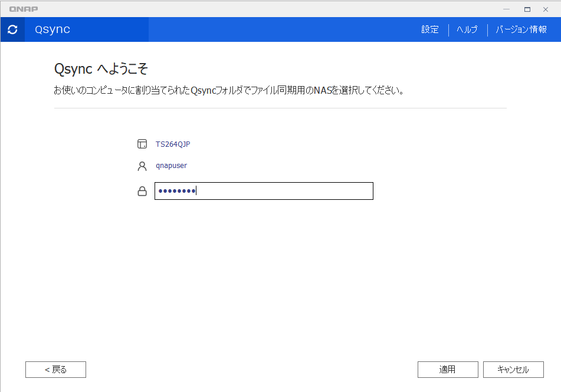The width and height of the screenshot is (561, 392).
Task: Click the Qsync title in header bar
Action: (x=53, y=29)
